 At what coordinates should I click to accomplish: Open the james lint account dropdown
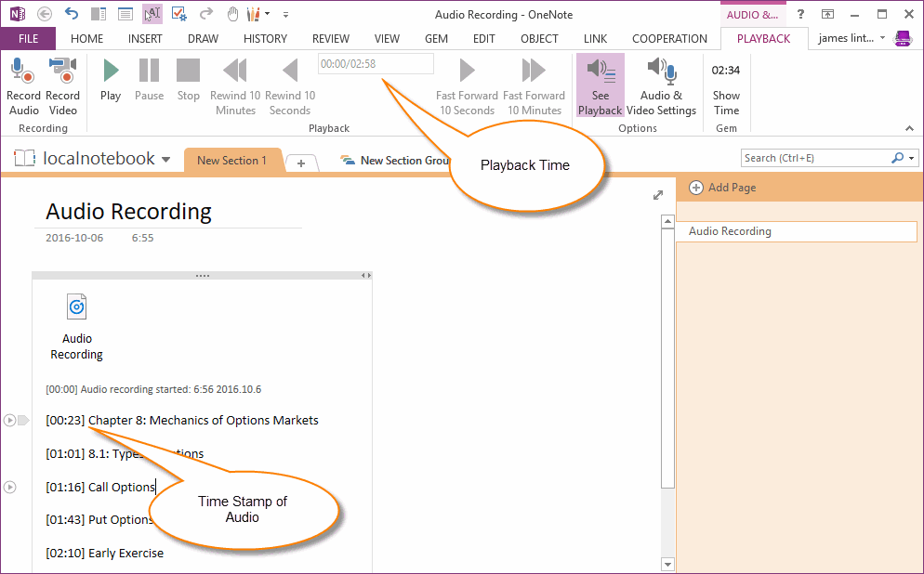coord(851,38)
